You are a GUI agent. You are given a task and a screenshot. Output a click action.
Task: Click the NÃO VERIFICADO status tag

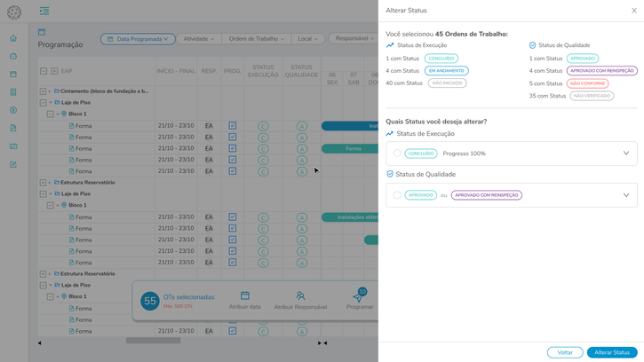point(592,96)
